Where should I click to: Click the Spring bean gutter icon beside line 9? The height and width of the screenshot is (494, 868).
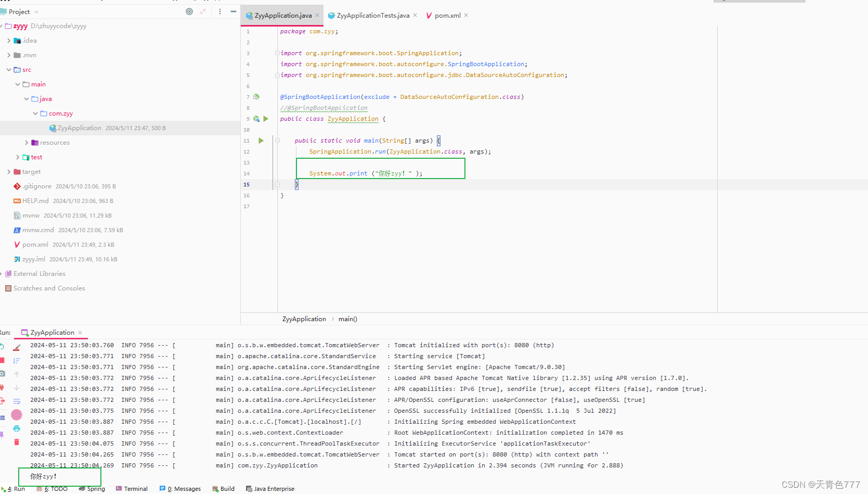(256, 119)
